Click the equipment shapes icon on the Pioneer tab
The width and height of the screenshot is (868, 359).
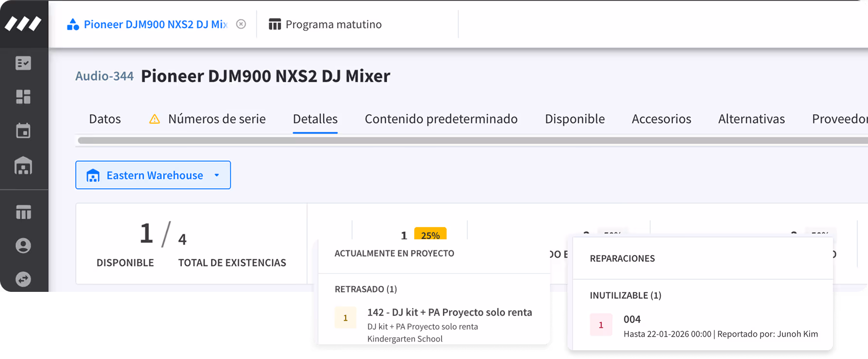pos(73,24)
